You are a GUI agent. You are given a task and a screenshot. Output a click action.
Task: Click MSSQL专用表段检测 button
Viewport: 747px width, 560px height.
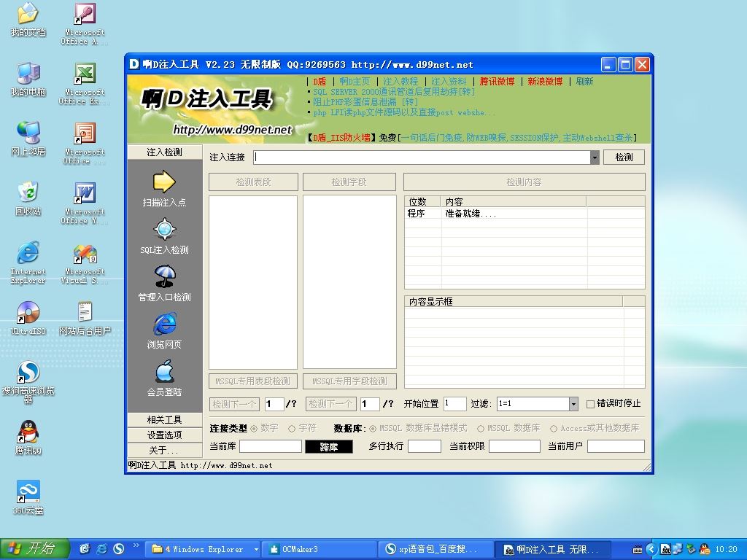253,381
